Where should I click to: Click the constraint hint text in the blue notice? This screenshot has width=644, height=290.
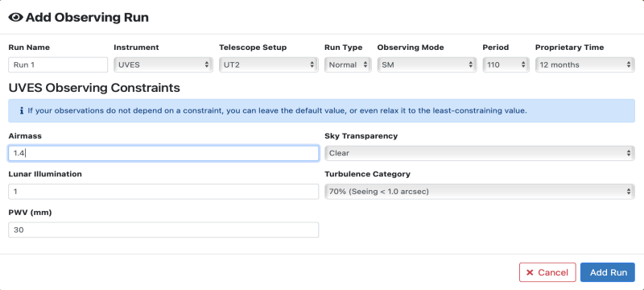point(277,111)
